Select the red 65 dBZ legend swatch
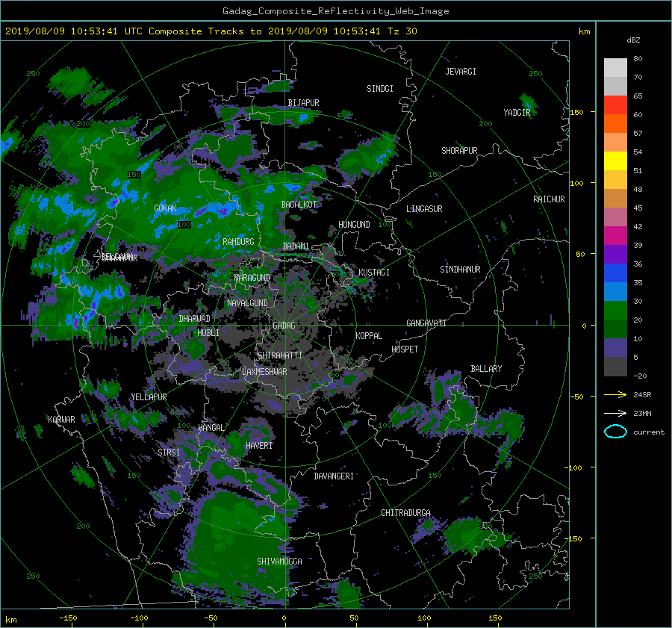This screenshot has height=628, width=672. coord(615,105)
